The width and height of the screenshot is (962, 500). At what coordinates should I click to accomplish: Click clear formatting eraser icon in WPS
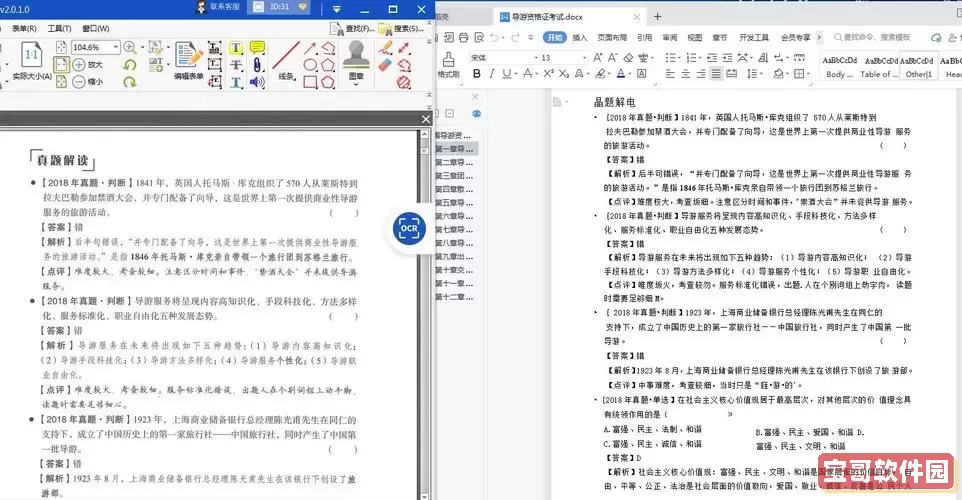[628, 58]
